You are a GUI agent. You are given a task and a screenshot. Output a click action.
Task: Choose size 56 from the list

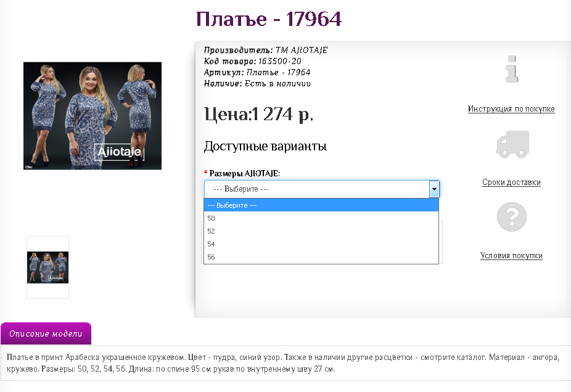321,257
